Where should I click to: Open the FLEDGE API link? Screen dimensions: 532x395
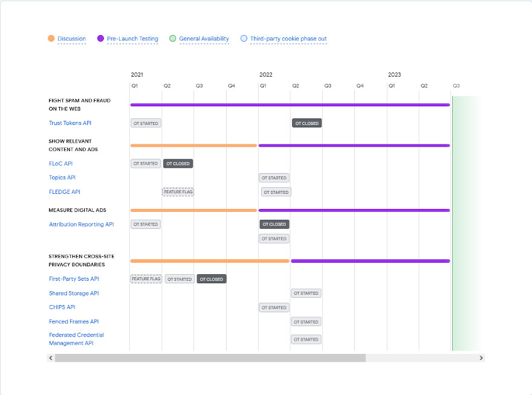point(65,191)
